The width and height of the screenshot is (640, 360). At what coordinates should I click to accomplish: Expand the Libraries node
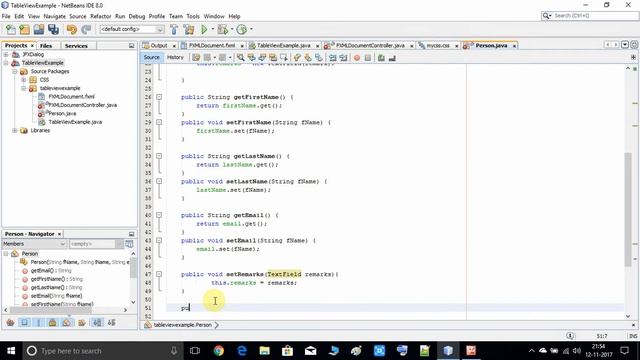click(x=15, y=131)
